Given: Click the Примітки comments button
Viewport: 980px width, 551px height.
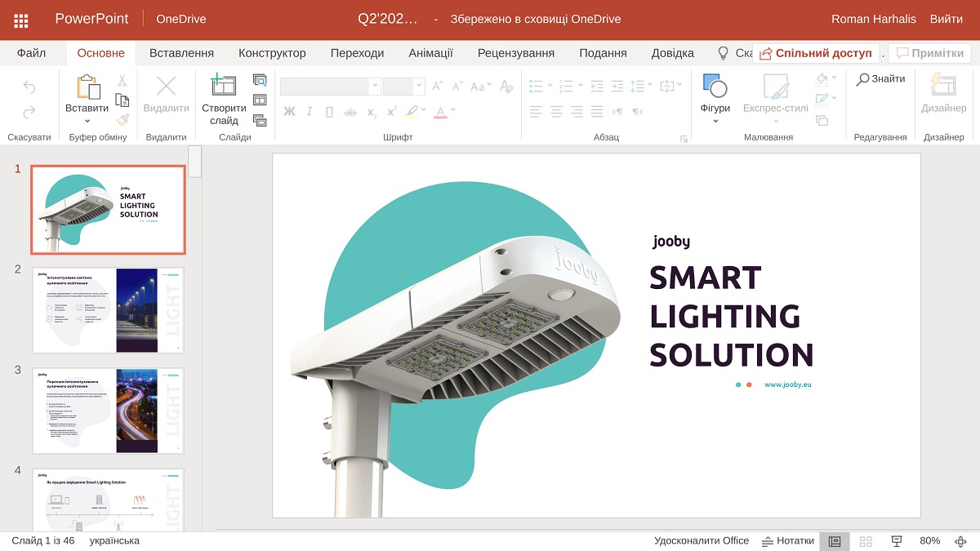Looking at the screenshot, I should [x=929, y=53].
